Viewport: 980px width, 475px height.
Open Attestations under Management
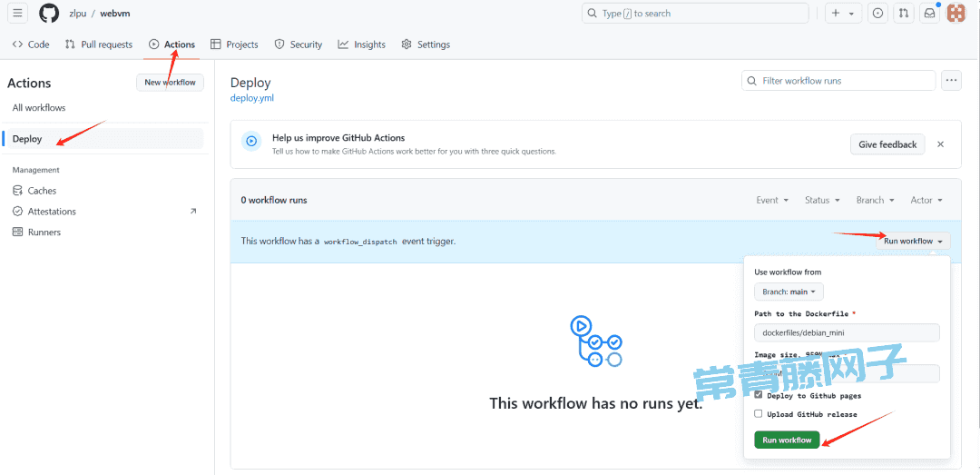(52, 211)
